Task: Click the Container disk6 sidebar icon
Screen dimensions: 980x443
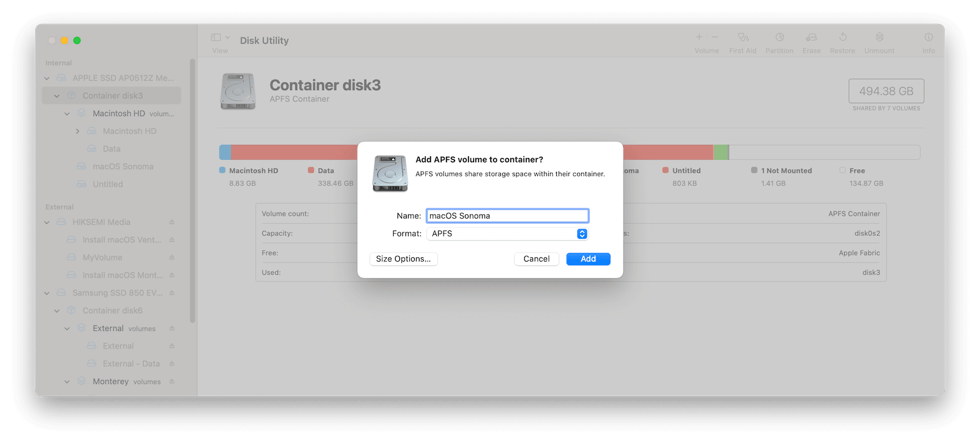Action: [x=72, y=311]
